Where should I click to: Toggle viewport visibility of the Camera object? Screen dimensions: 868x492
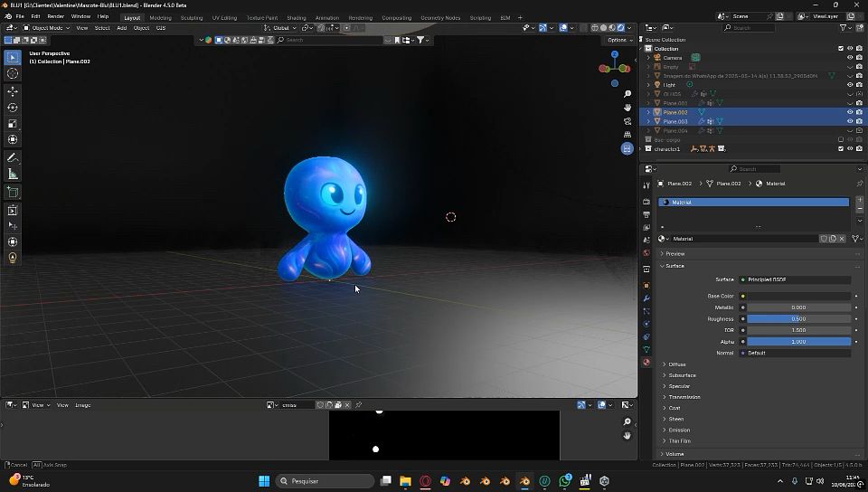[x=849, y=58]
